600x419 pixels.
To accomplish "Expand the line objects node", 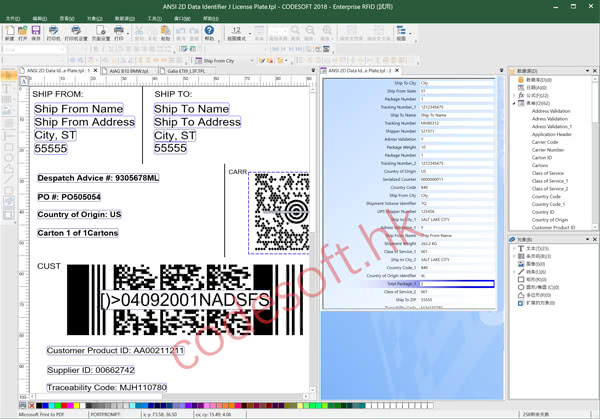I will [514, 272].
